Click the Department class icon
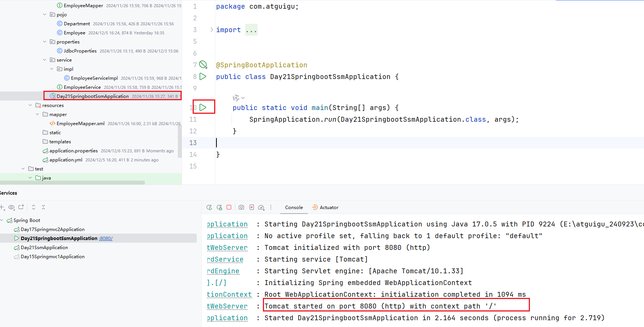The height and width of the screenshot is (327, 644). point(60,23)
